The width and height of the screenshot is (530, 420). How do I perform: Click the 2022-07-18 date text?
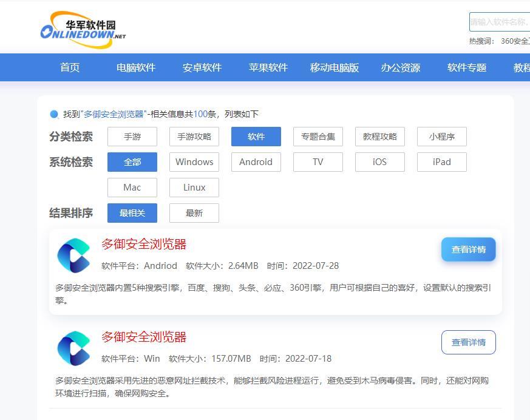pos(308,359)
